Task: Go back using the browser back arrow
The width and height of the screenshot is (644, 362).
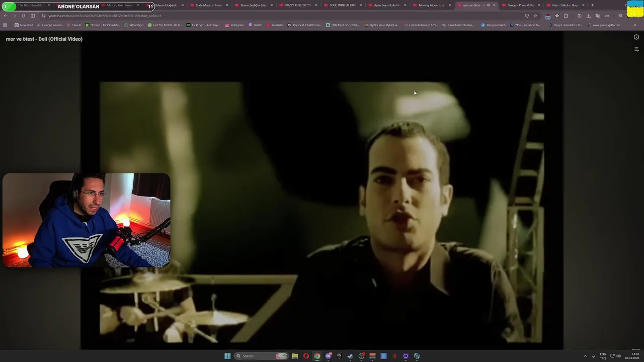Action: [x=6, y=16]
